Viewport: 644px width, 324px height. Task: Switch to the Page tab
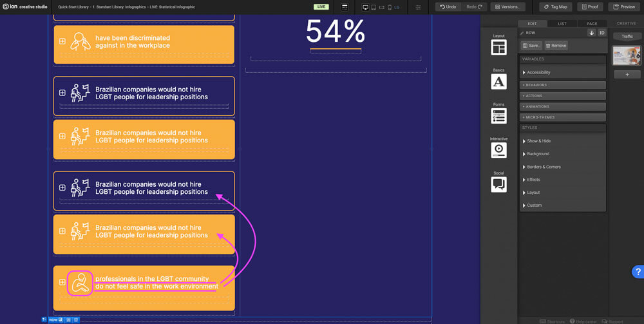(591, 23)
